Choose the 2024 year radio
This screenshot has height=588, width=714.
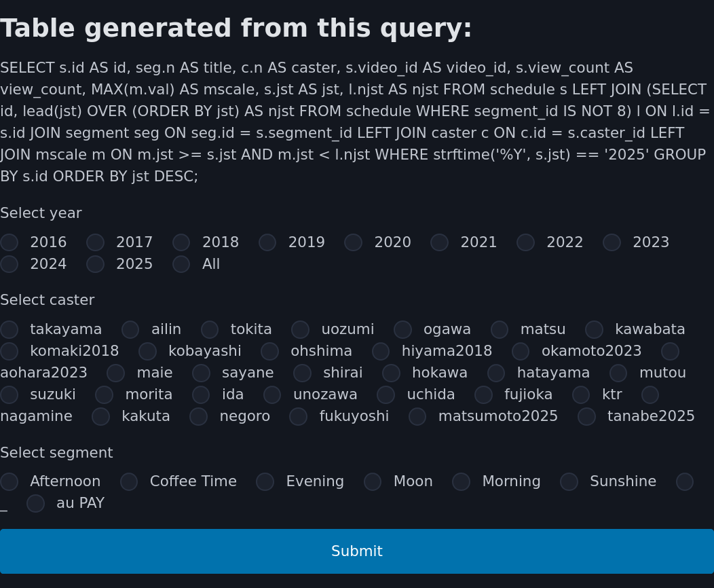pyautogui.click(x=9, y=264)
